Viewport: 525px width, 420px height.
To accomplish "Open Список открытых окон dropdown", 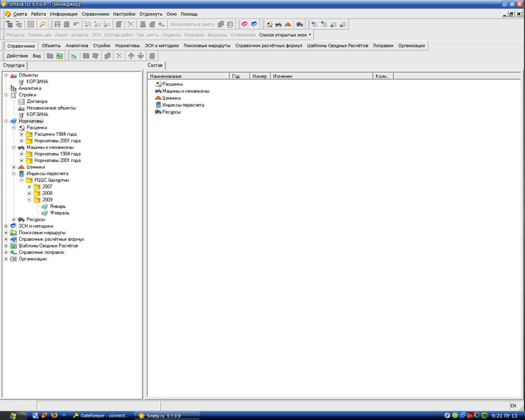I will coord(285,34).
